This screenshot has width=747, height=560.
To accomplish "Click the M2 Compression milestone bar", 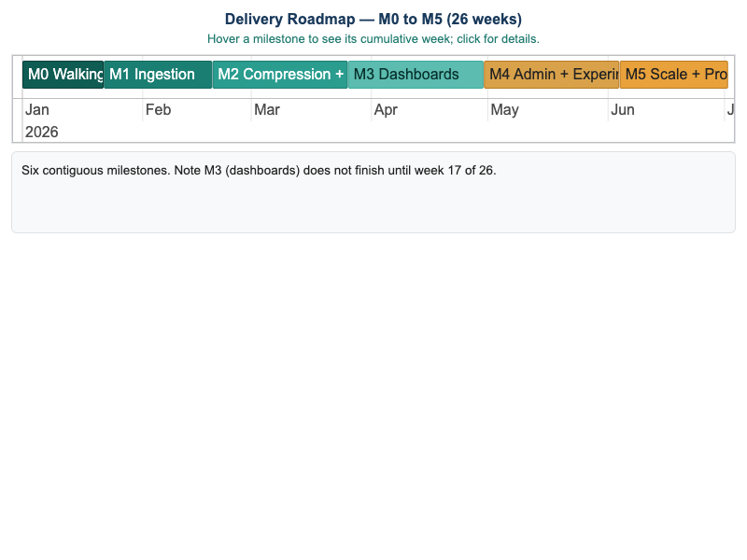I will [x=280, y=75].
